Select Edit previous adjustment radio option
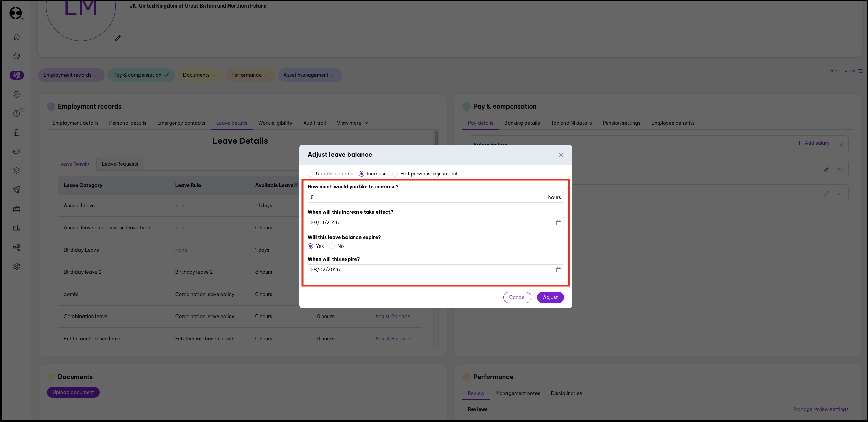 point(395,174)
